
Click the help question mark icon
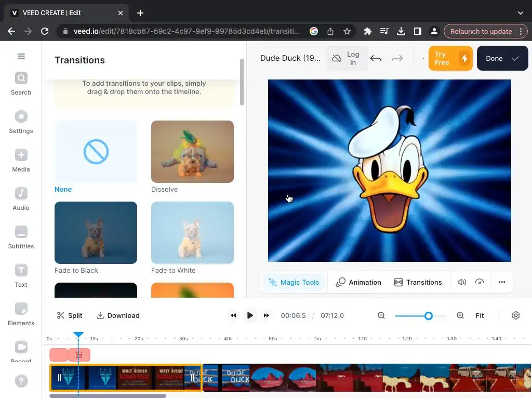[x=21, y=381]
